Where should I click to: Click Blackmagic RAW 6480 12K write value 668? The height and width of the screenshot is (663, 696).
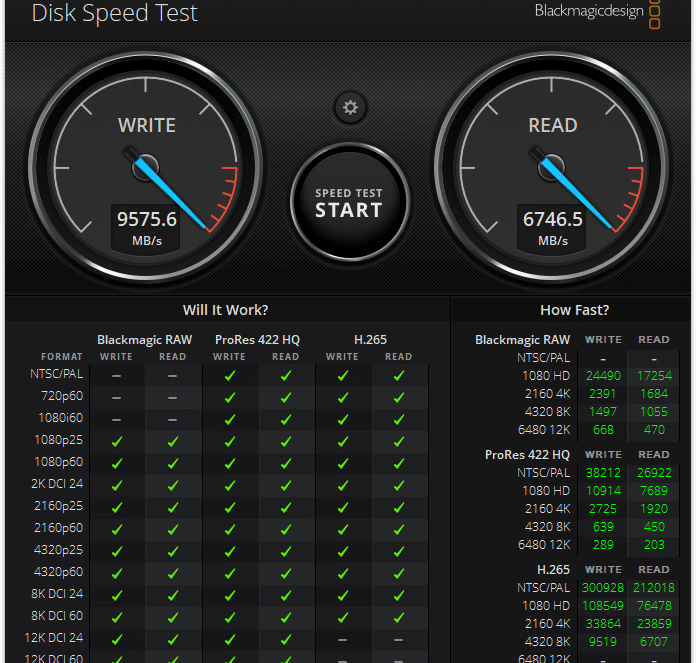point(603,430)
